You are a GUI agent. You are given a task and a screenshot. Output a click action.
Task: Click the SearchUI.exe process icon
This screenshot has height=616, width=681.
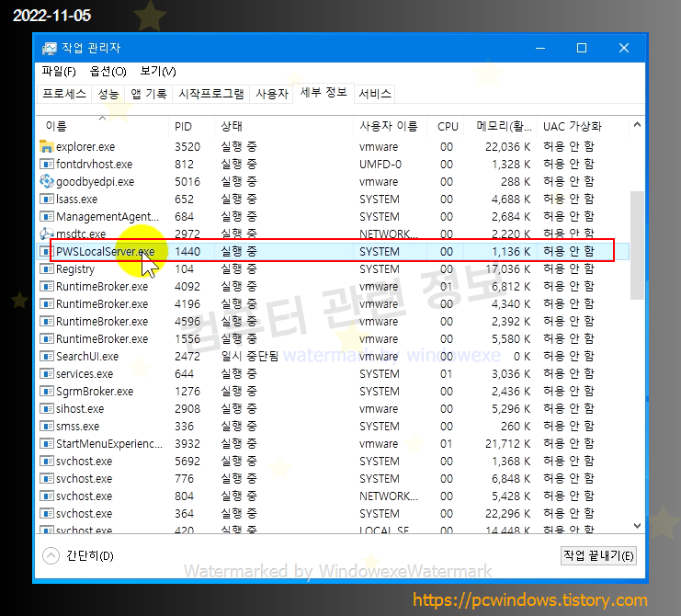click(x=47, y=356)
